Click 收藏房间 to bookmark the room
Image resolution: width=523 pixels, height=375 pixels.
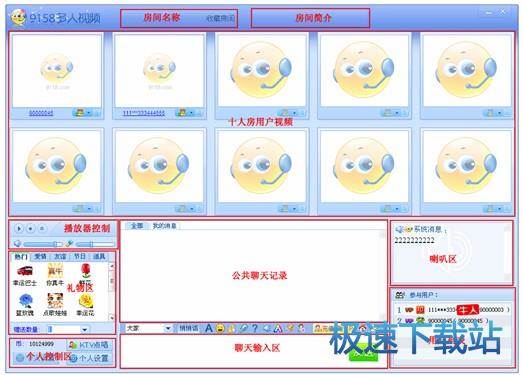click(220, 18)
